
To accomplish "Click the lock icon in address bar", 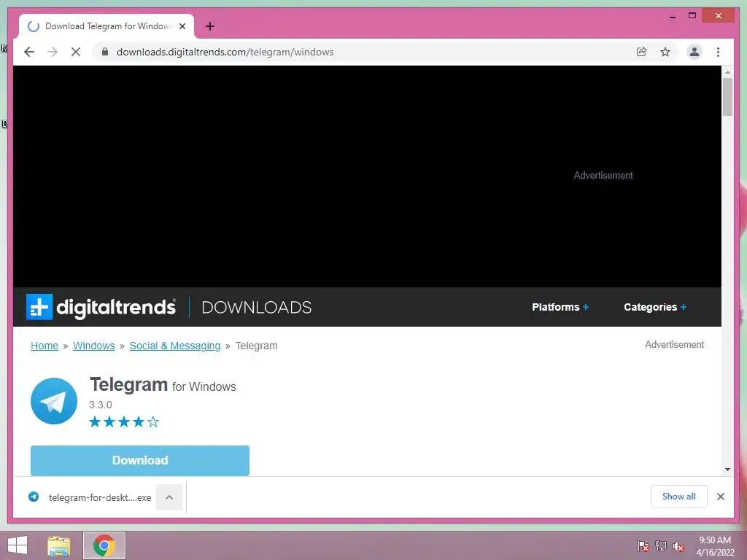I will coord(105,52).
